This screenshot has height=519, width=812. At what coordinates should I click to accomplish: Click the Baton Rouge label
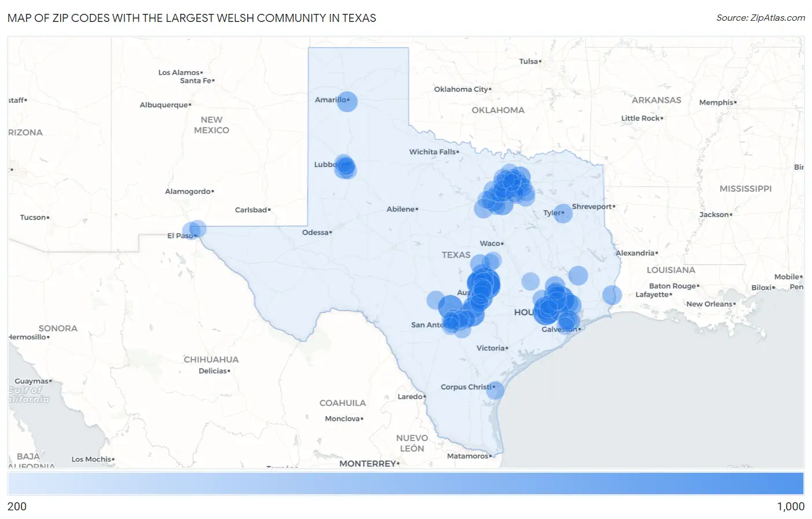coord(673,286)
